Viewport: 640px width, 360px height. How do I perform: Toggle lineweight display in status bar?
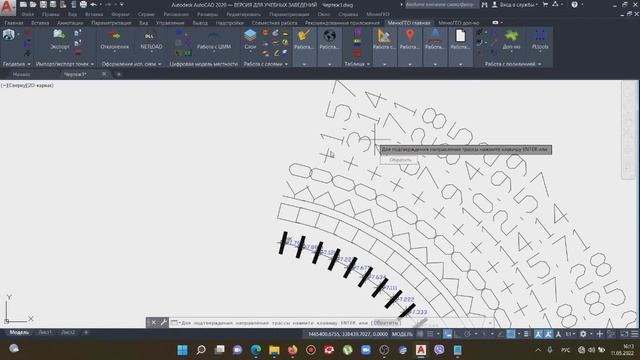(526, 334)
